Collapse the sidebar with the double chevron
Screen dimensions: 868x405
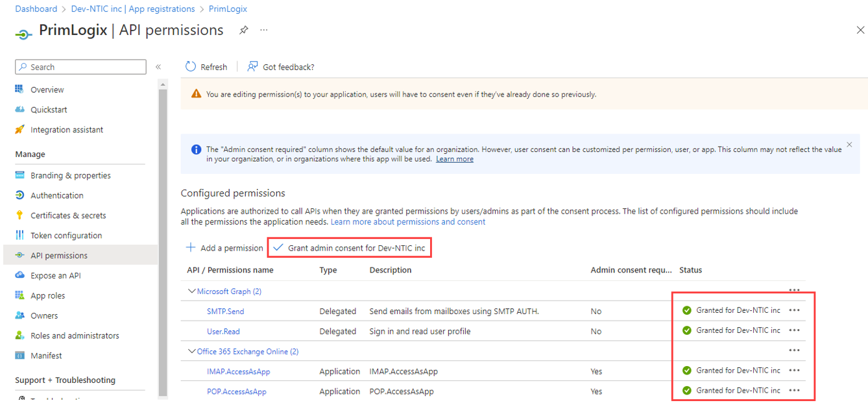[x=158, y=67]
